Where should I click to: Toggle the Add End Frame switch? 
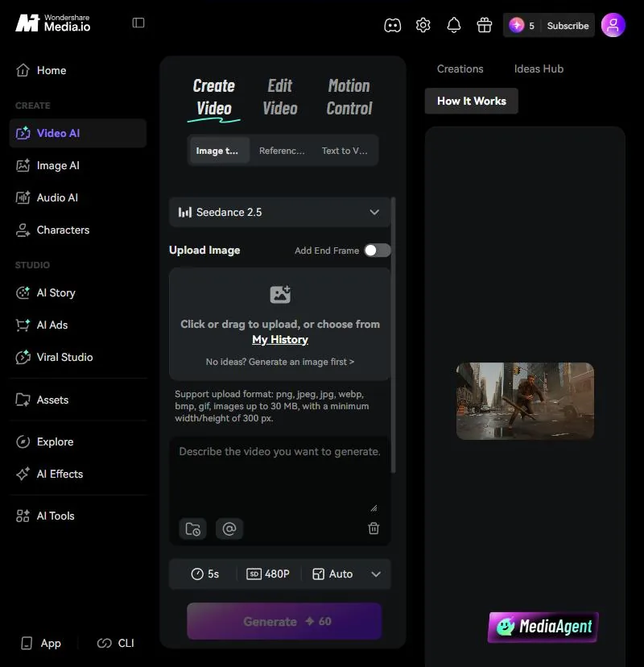(378, 251)
